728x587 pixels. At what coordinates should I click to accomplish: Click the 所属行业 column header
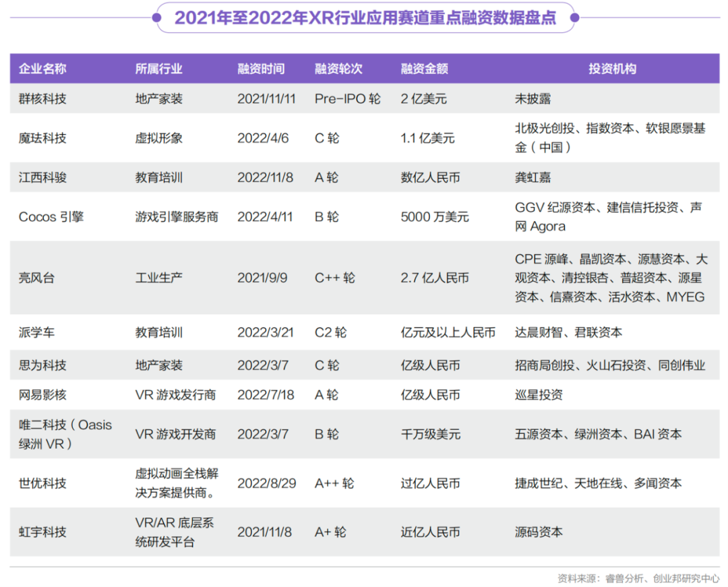(159, 69)
